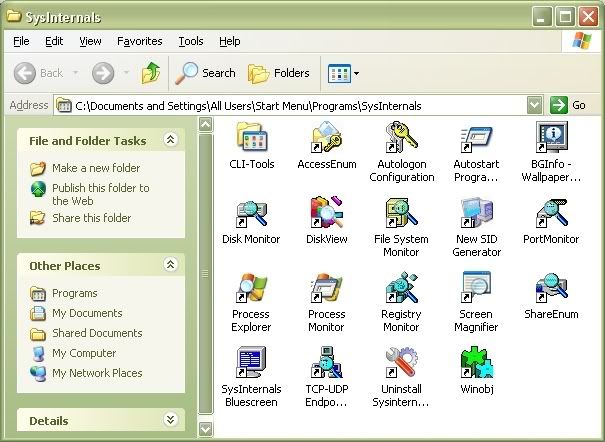Select the ShareEnum shortcut icon

[551, 288]
